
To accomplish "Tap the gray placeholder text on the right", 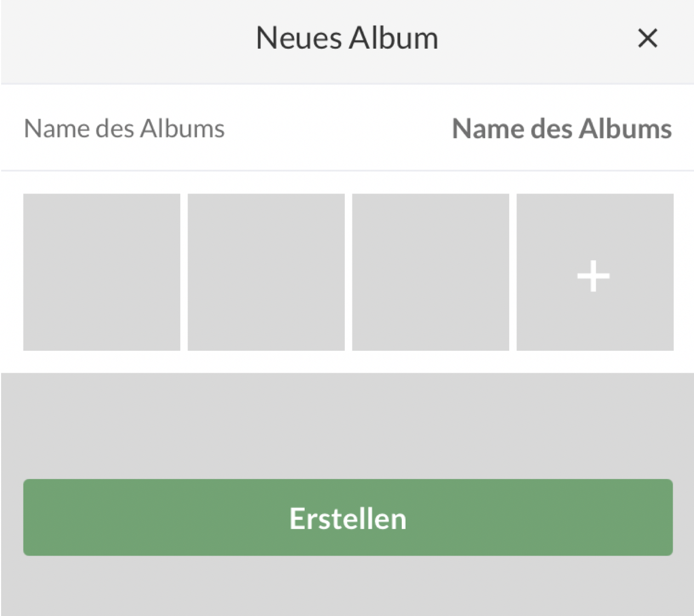I will click(561, 129).
